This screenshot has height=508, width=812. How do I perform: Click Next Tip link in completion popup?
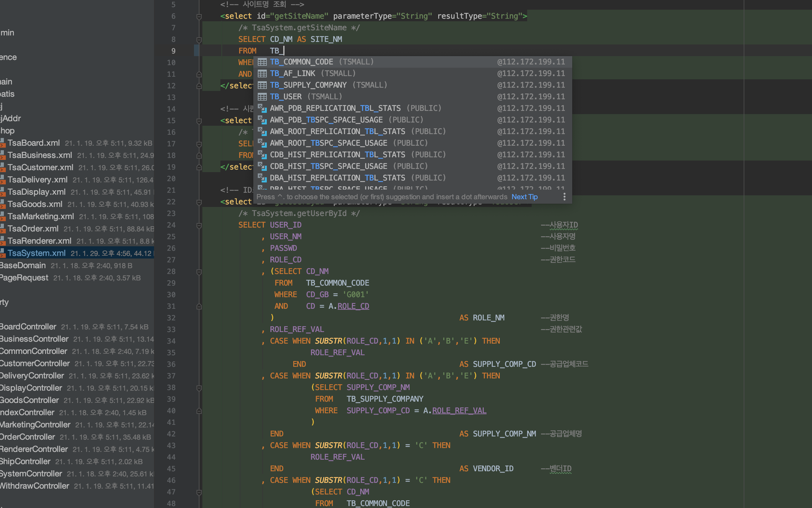coord(525,197)
